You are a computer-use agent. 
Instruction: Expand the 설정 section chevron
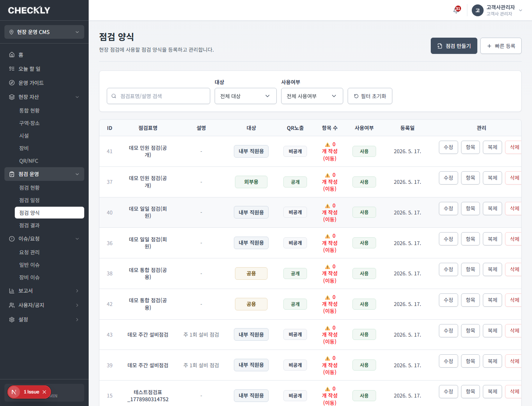click(77, 320)
